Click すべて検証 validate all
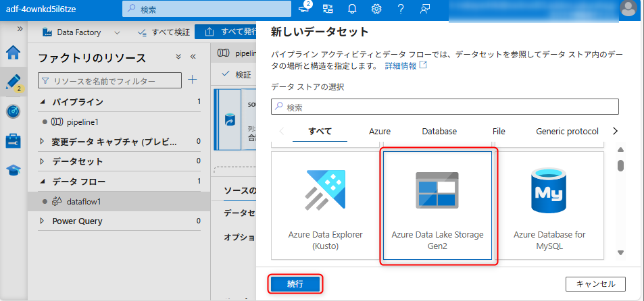The image size is (644, 301). tap(164, 32)
